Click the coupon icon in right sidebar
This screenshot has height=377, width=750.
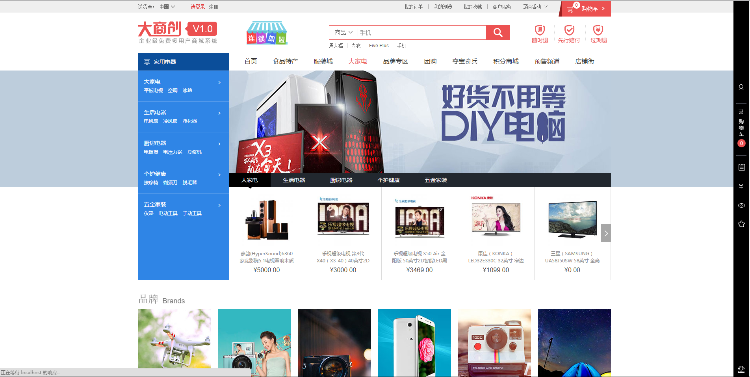tap(741, 186)
